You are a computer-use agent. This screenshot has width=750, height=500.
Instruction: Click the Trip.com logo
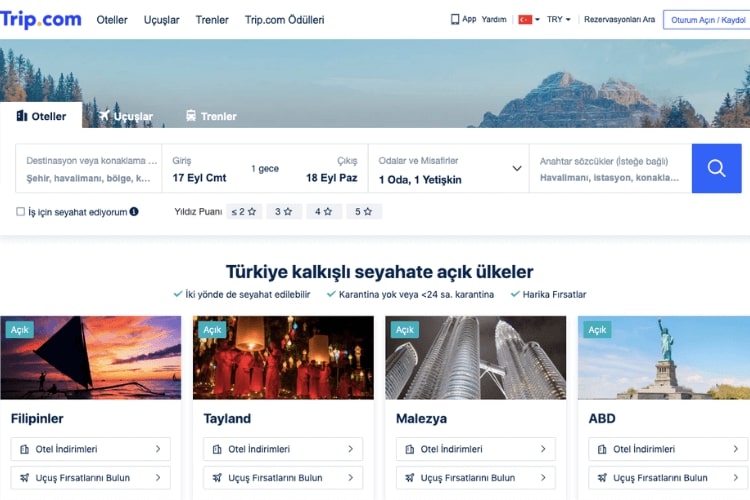click(41, 19)
